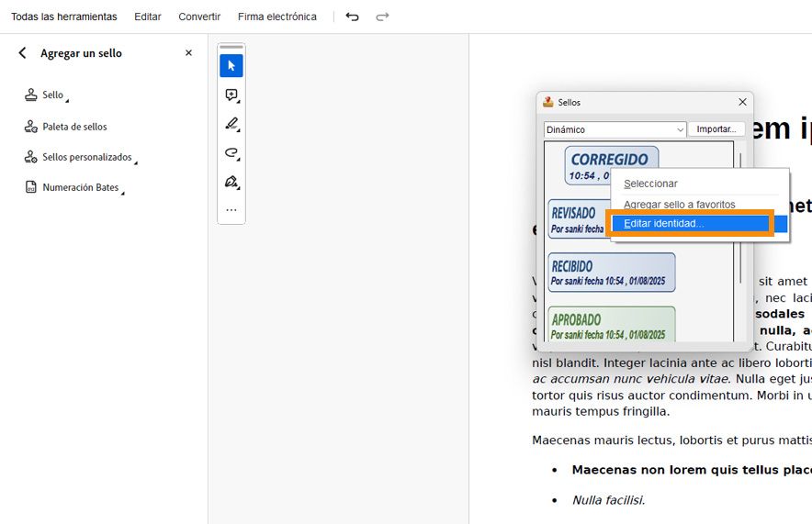Select the freehand lasso drawing tool
The height and width of the screenshot is (524, 812).
pos(231,152)
